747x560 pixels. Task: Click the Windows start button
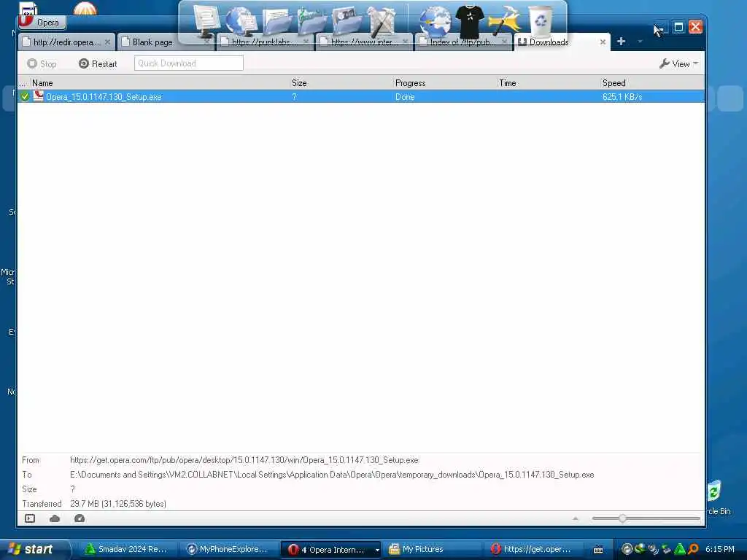pos(34,549)
